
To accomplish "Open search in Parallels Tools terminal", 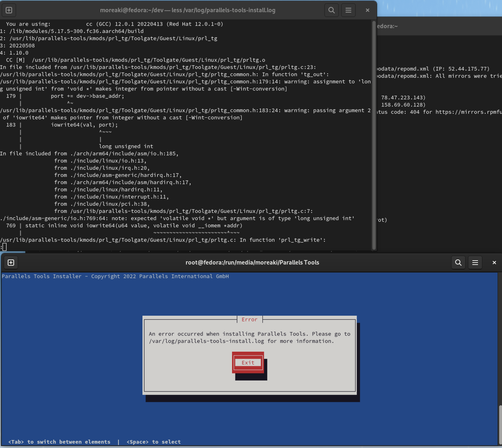I will pos(458,262).
